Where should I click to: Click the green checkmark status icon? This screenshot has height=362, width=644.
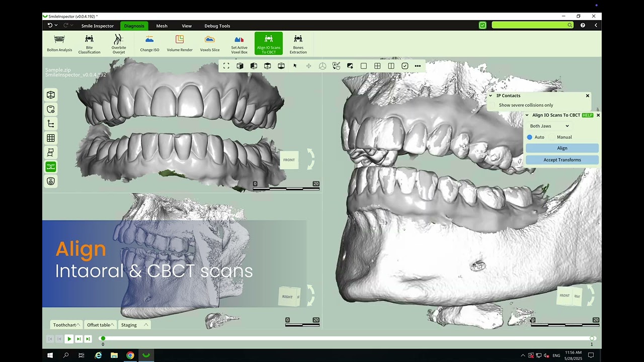pos(482,25)
